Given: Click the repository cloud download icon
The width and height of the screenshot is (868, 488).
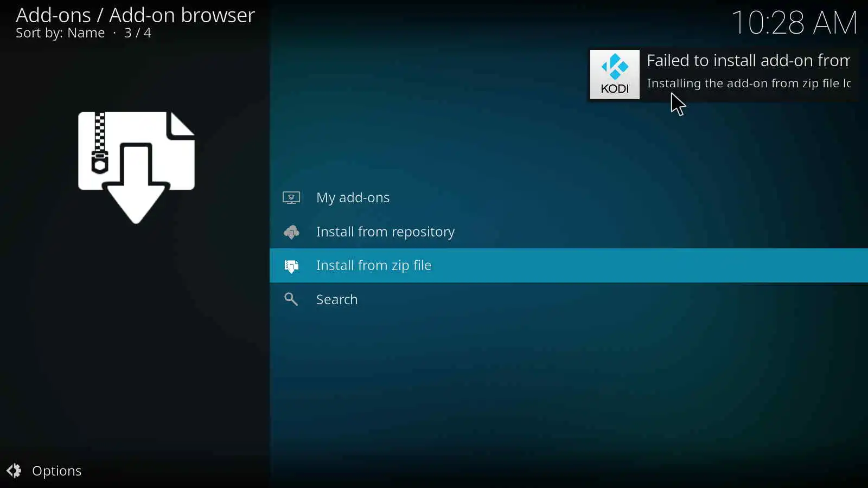Looking at the screenshot, I should pos(291,232).
